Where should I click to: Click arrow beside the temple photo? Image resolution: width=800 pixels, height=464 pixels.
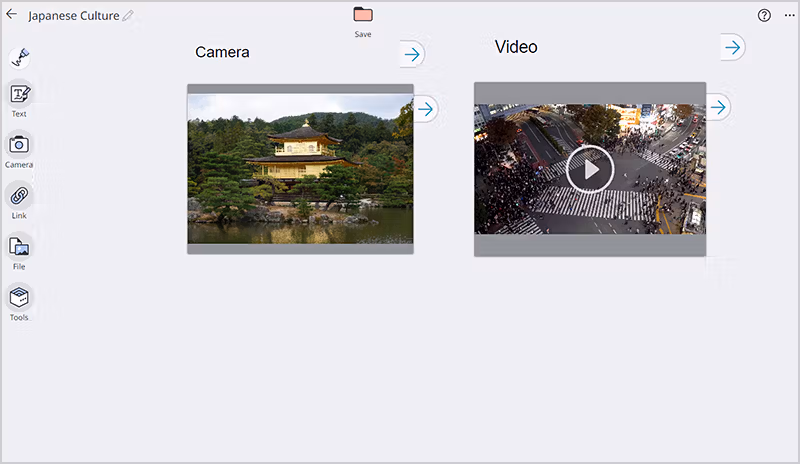(426, 109)
